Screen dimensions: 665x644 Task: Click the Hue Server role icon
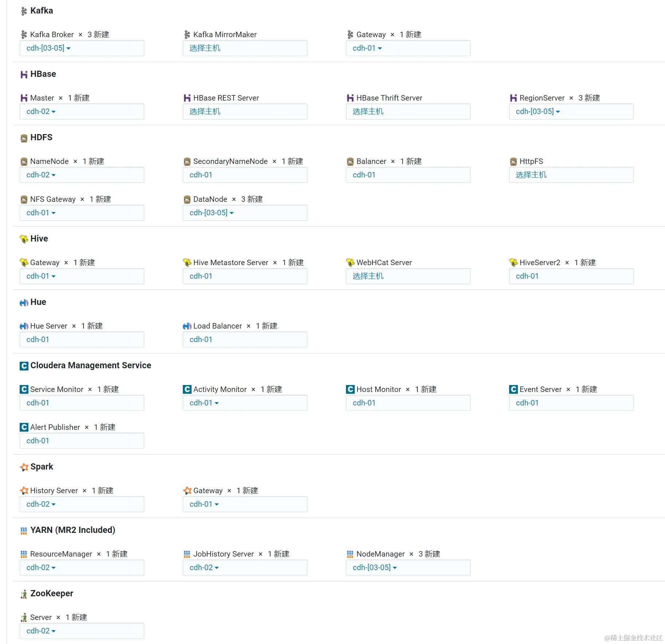coord(24,326)
